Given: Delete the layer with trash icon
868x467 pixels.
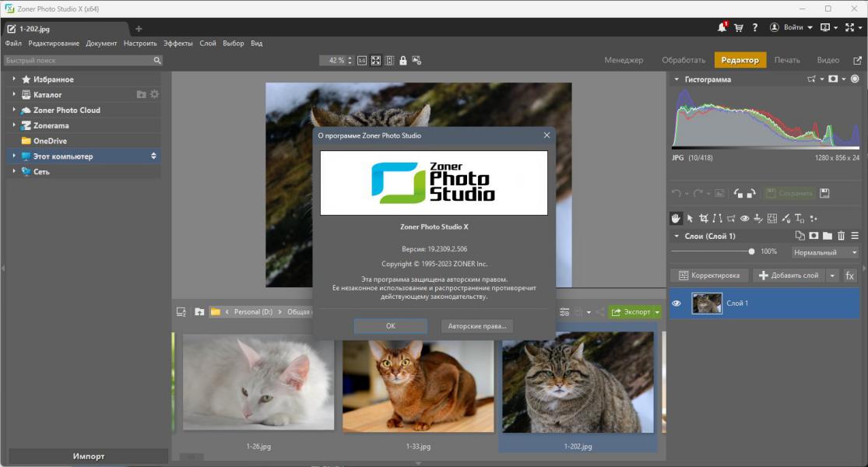Looking at the screenshot, I should click(841, 236).
